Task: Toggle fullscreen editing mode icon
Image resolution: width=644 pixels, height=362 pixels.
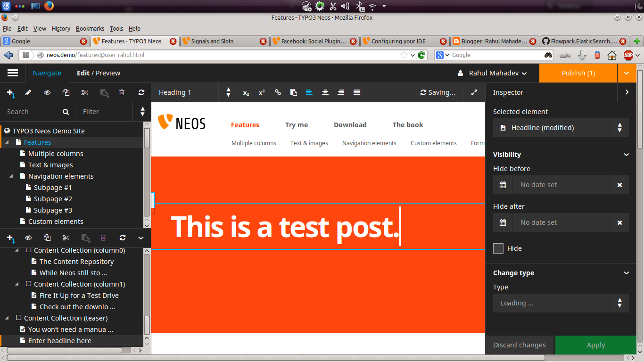Action: coord(474,93)
